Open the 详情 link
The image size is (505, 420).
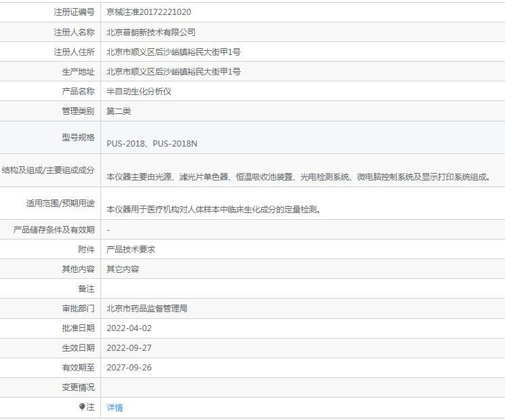coord(115,408)
